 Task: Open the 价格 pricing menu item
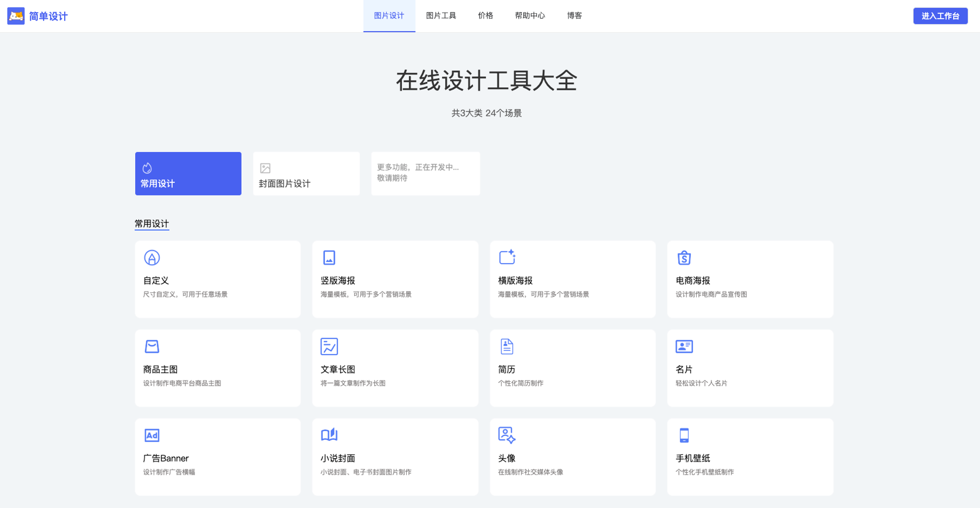point(486,16)
